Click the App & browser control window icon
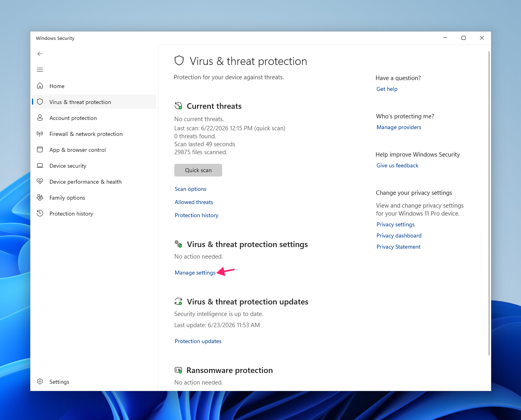 (40, 149)
